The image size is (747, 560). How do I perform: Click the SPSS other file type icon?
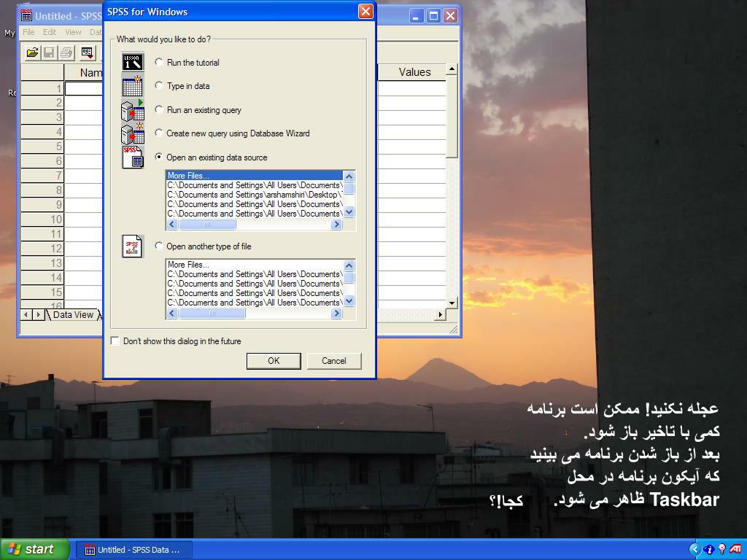coord(133,246)
